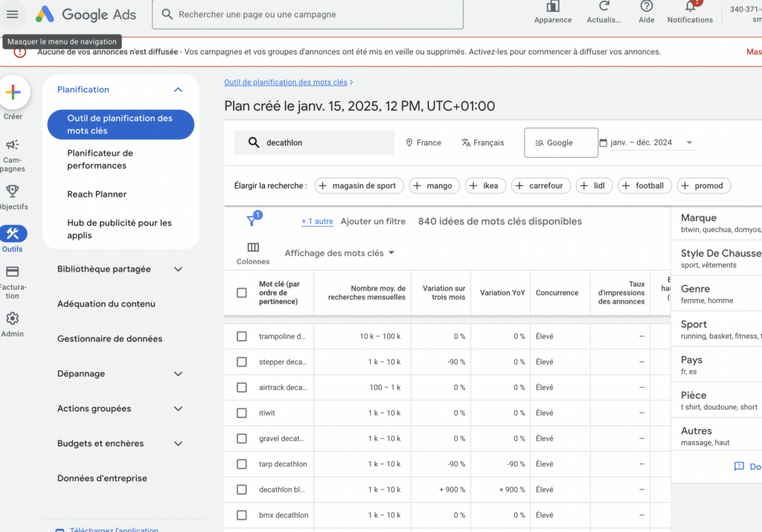Open the Apparence icon
Image resolution: width=762 pixels, height=532 pixels.
pos(553,7)
